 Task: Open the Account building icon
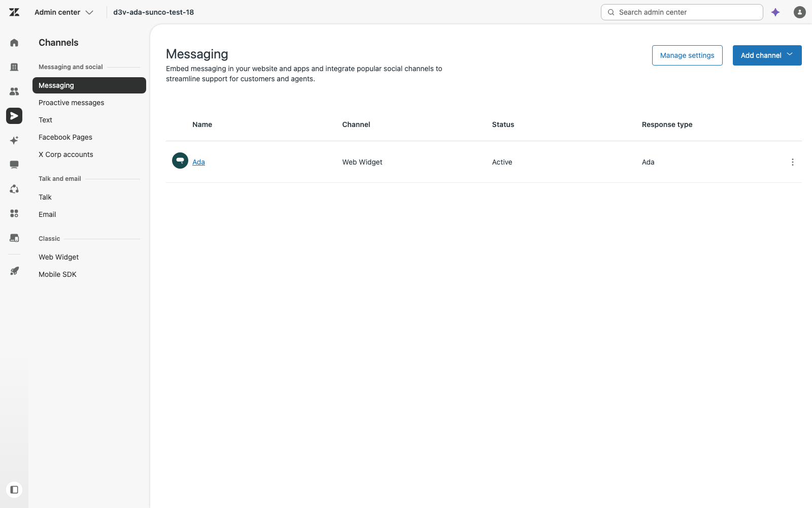[14, 67]
